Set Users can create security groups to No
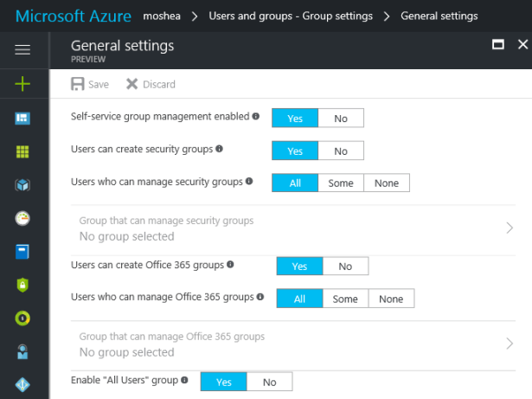The width and height of the screenshot is (532, 399). point(341,151)
